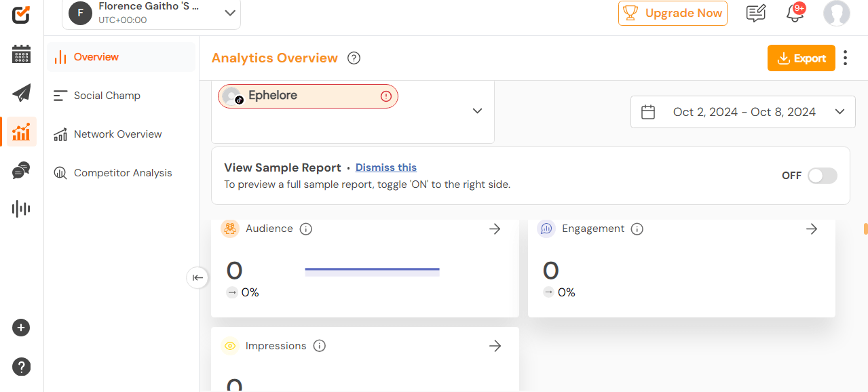868x392 pixels.
Task: Click the Engagement chat icon
Action: click(x=546, y=229)
